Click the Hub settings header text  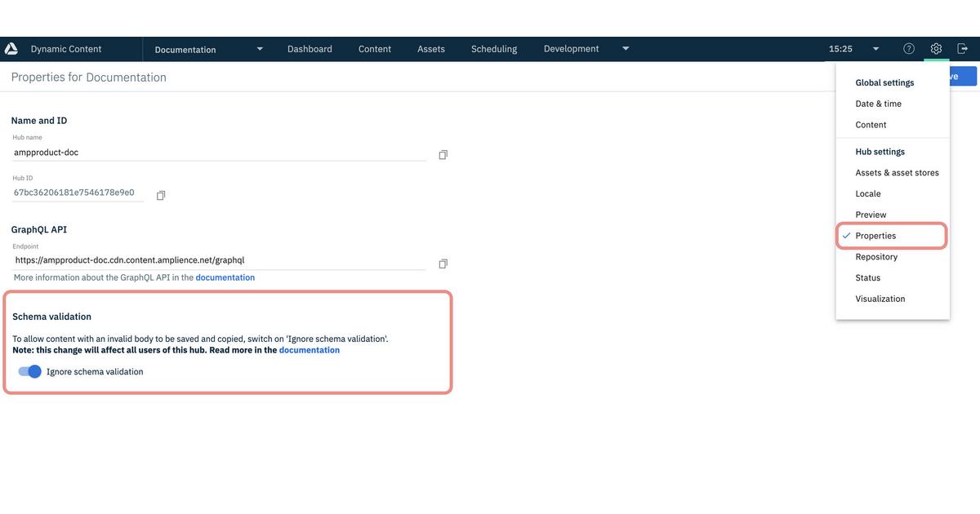[x=880, y=152]
